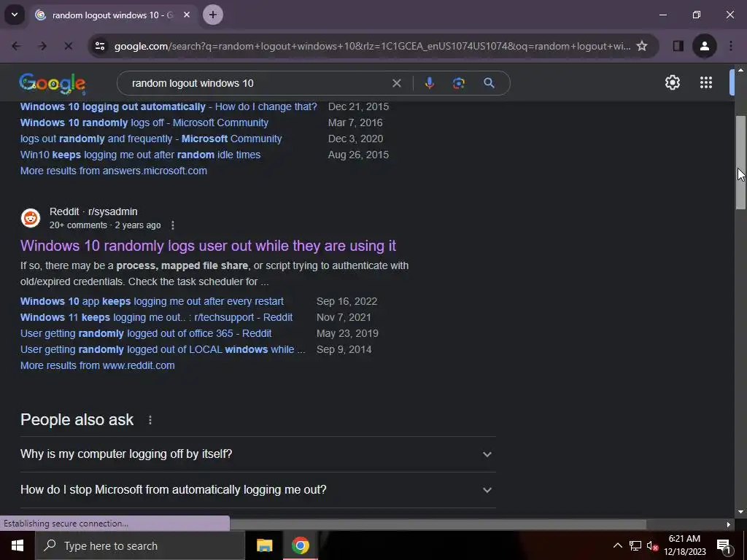Click the page scroll down arrow

740,512
